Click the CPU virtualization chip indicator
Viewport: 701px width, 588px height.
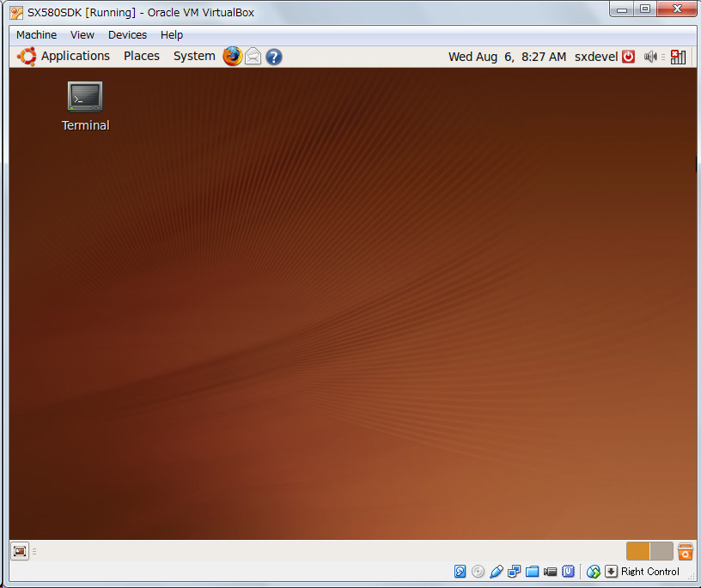tap(568, 572)
